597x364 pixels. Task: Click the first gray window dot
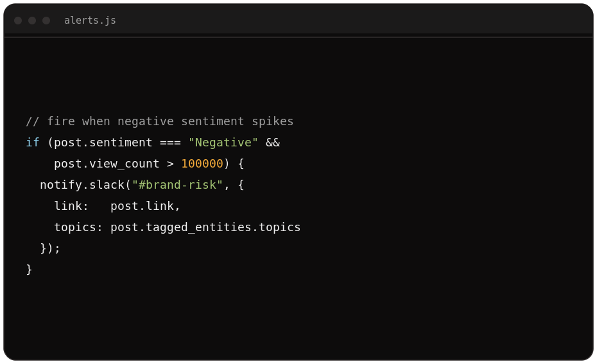coord(18,21)
